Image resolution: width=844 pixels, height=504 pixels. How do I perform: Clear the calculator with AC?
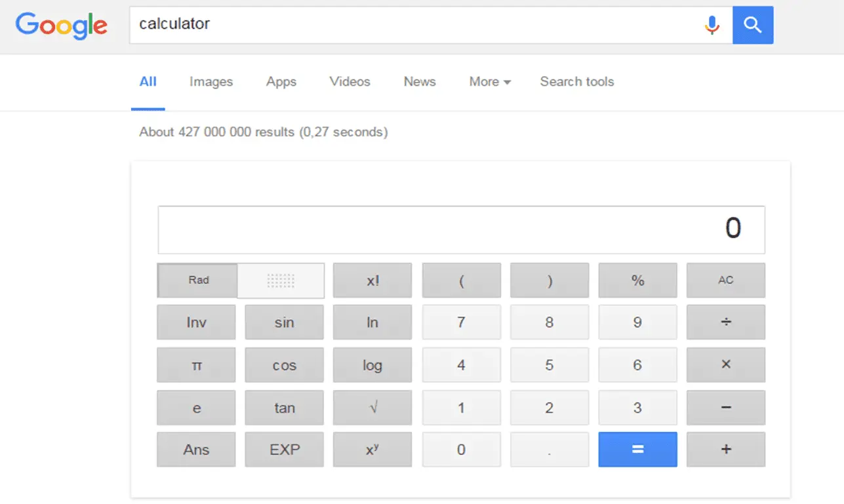725,281
